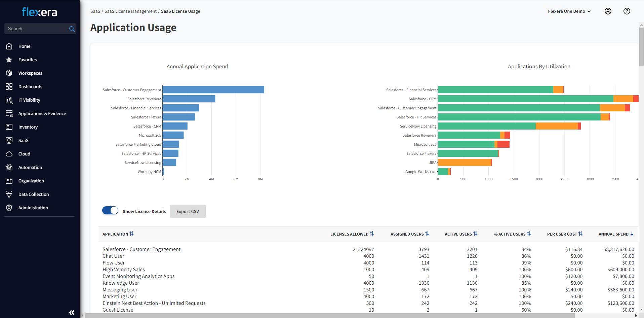Open Flexera One Demo dropdown

pyautogui.click(x=569, y=11)
